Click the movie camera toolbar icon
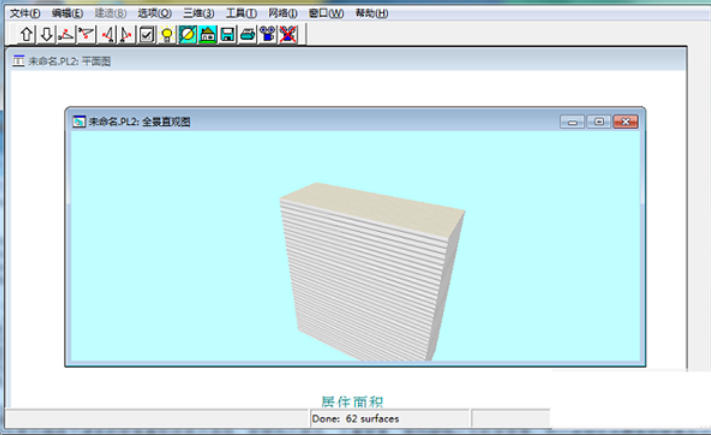 tap(267, 34)
